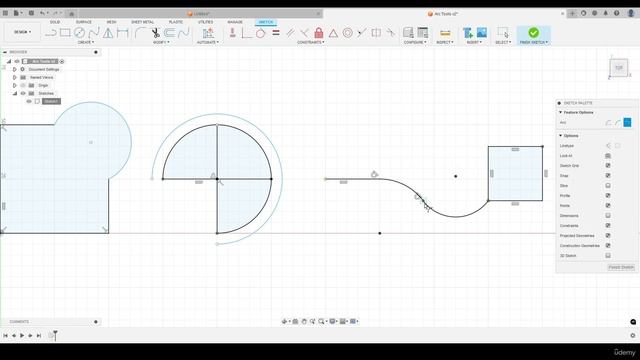The image size is (640, 360).
Task: Apply the Concentric constraint
Action: 348,33
